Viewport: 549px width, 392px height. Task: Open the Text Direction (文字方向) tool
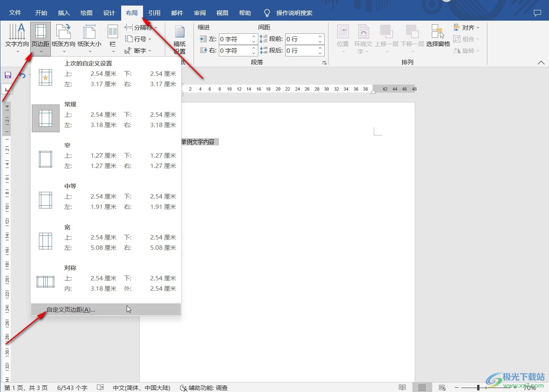pyautogui.click(x=17, y=39)
